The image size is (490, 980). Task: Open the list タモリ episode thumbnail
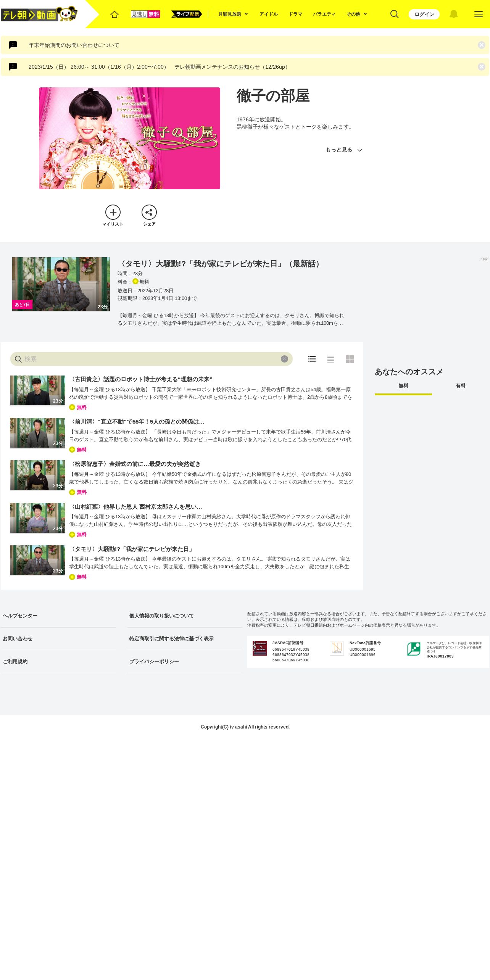click(38, 560)
